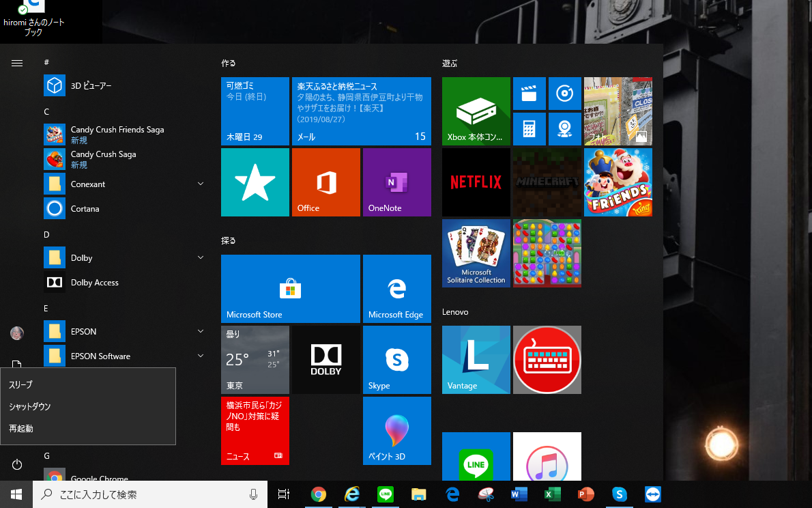Open the Snipping Tool on the taskbar

coord(485,494)
